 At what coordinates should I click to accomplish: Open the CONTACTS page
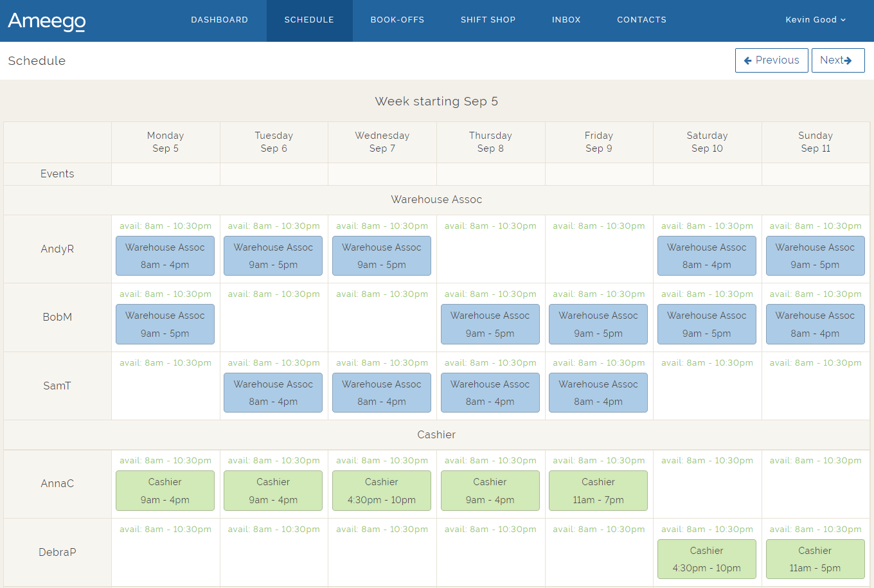641,20
